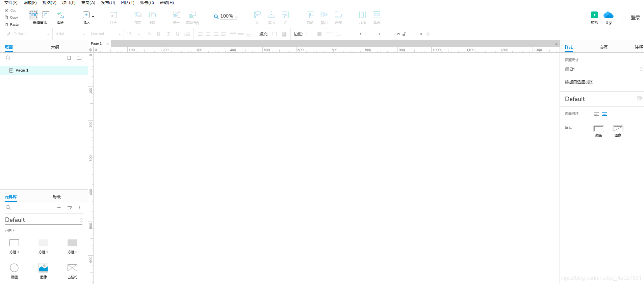Switch to the 交互 tab
The height and width of the screenshot is (284, 644).
coord(604,47)
